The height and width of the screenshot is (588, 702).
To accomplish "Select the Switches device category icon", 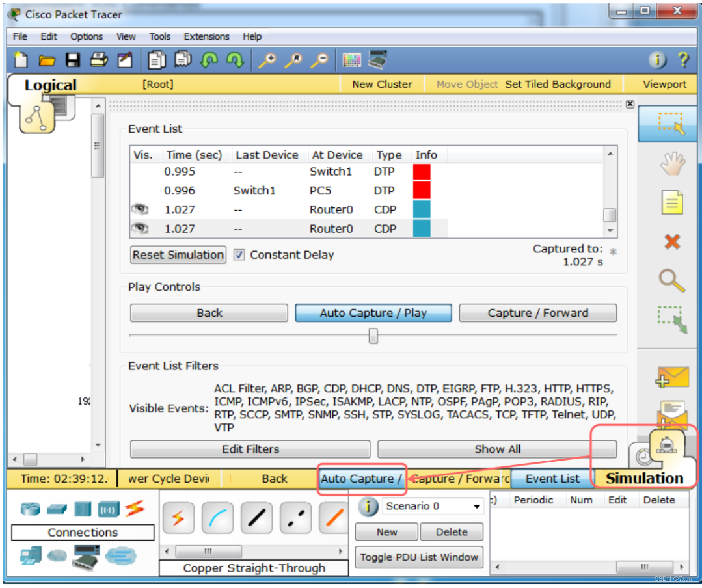I will click(x=57, y=509).
